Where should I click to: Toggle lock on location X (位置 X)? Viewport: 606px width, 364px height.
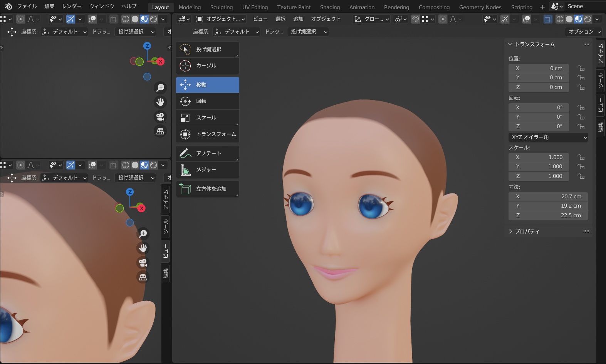[x=581, y=69]
